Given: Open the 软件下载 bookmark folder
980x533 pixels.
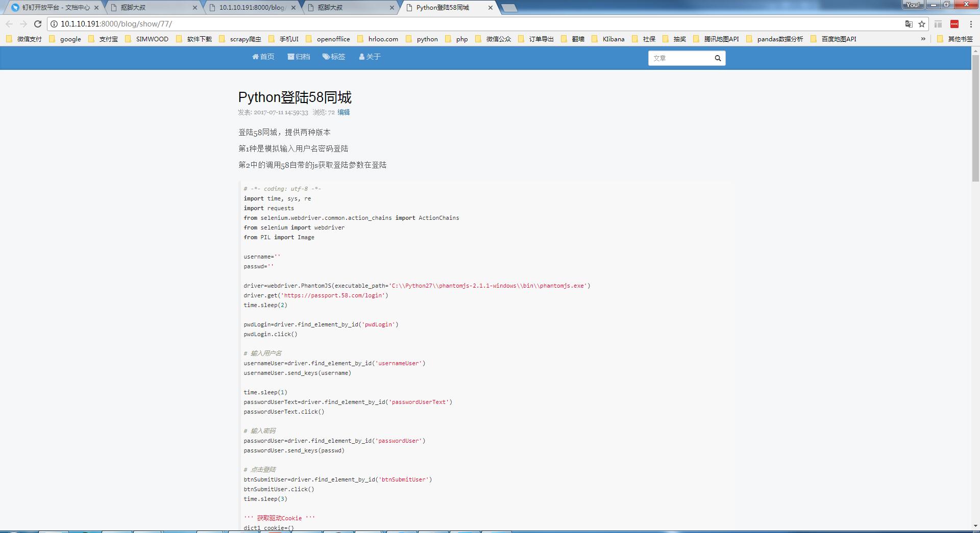Looking at the screenshot, I should point(194,39).
